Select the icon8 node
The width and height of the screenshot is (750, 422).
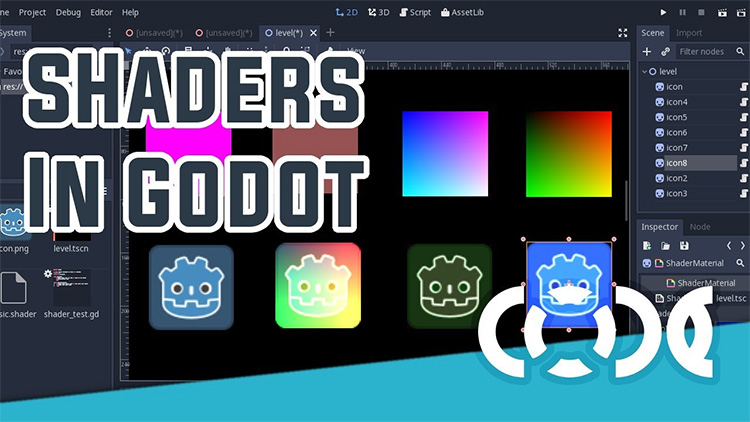[x=677, y=163]
